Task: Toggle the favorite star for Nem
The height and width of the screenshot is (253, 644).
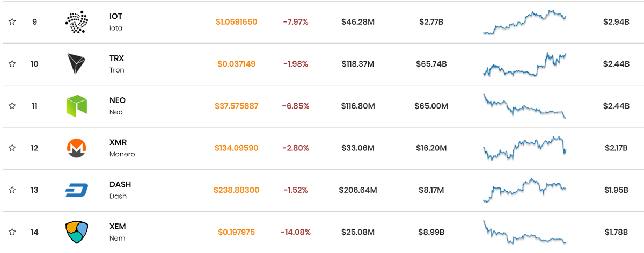Action: [x=12, y=232]
